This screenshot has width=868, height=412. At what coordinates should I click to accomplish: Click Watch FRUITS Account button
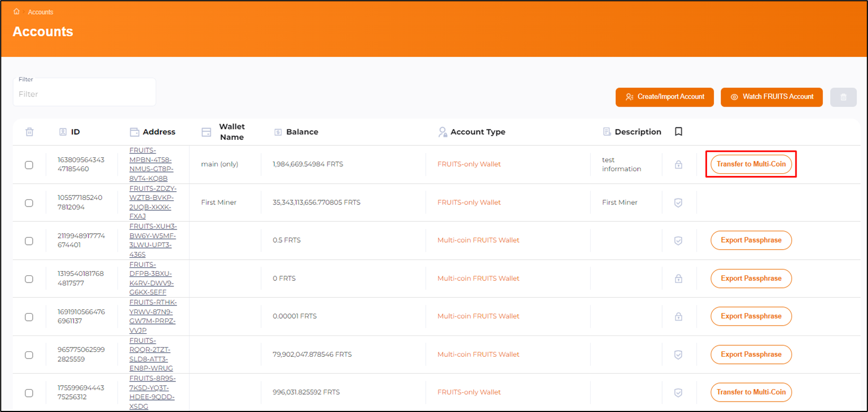click(x=771, y=97)
